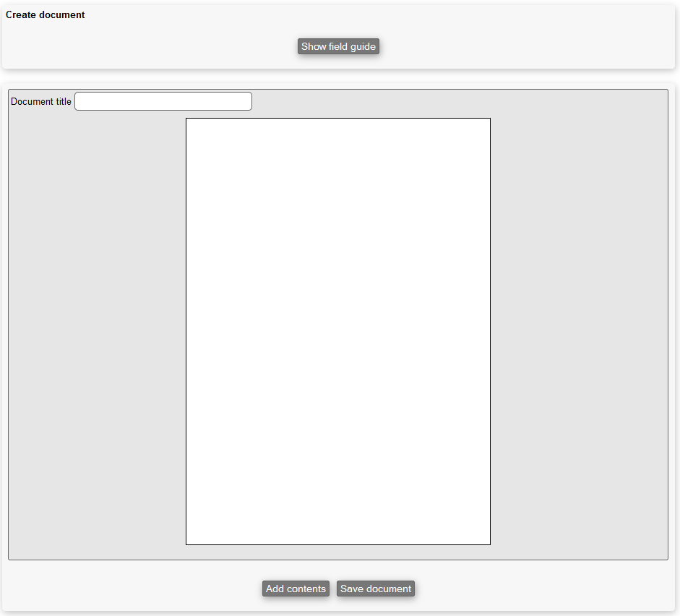Open the field guide from header panel

(338, 46)
